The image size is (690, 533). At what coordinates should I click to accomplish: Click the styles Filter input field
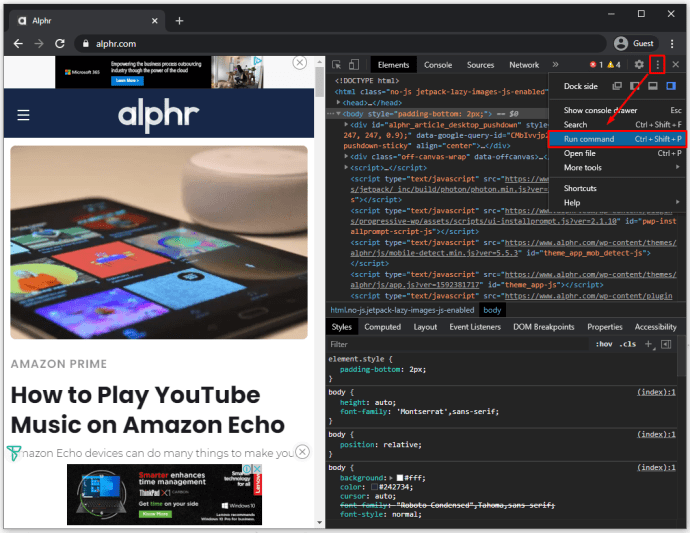click(x=458, y=344)
